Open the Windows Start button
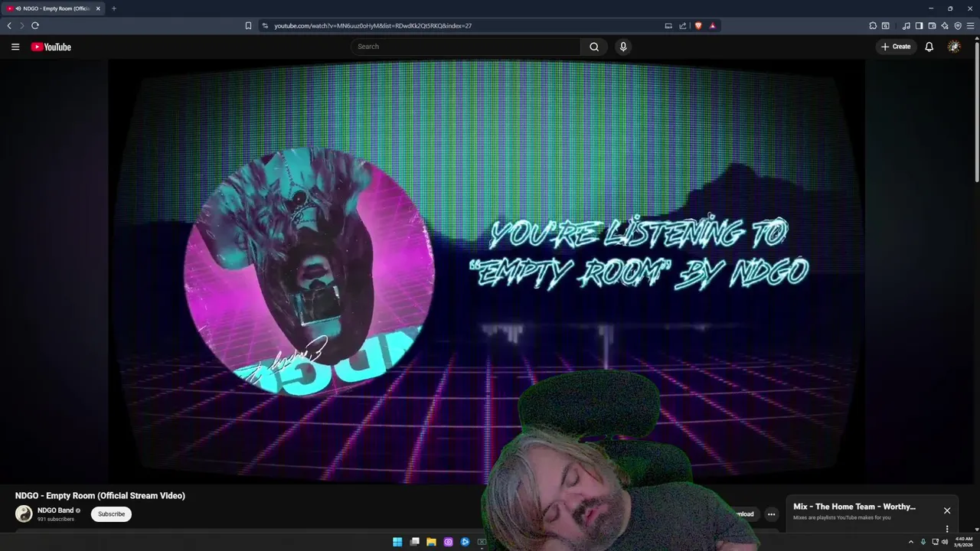Image resolution: width=980 pixels, height=551 pixels. tap(397, 542)
